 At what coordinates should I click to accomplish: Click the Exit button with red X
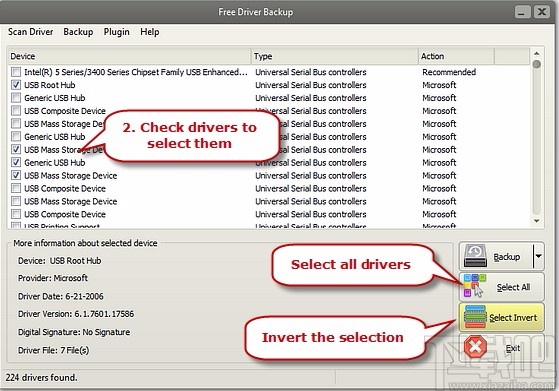502,348
